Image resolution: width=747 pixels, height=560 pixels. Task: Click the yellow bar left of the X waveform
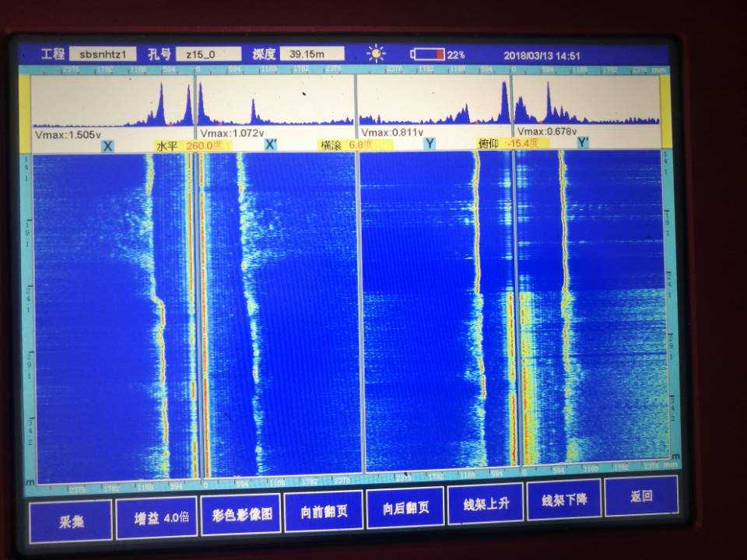click(x=25, y=111)
